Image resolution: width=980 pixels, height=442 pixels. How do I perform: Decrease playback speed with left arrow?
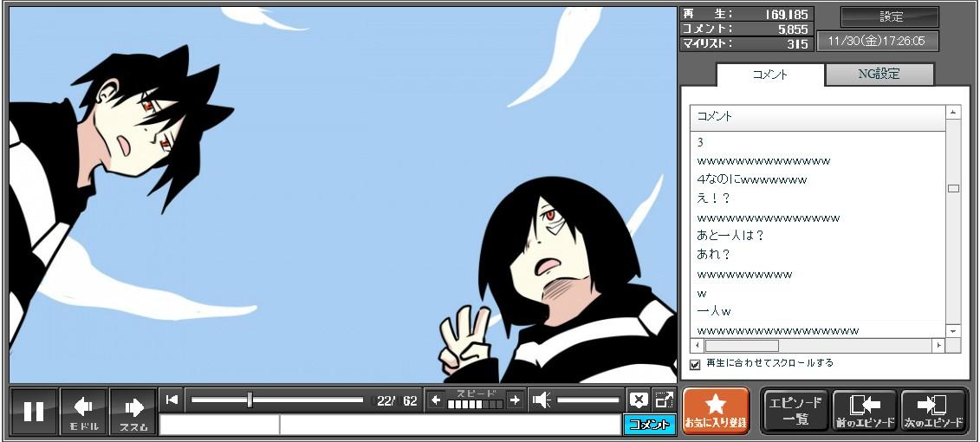coord(436,400)
